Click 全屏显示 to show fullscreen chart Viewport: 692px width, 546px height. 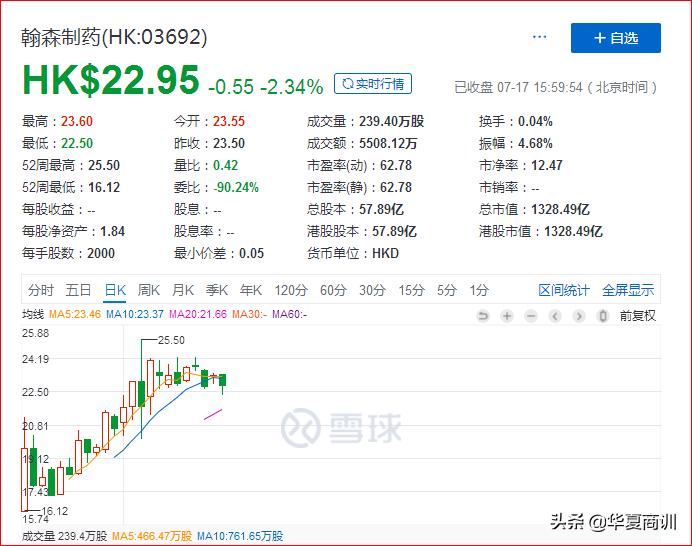pyautogui.click(x=628, y=290)
